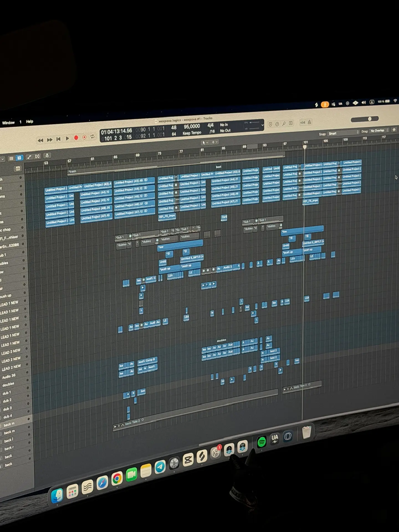Click the 4/4 time signature

(211, 126)
